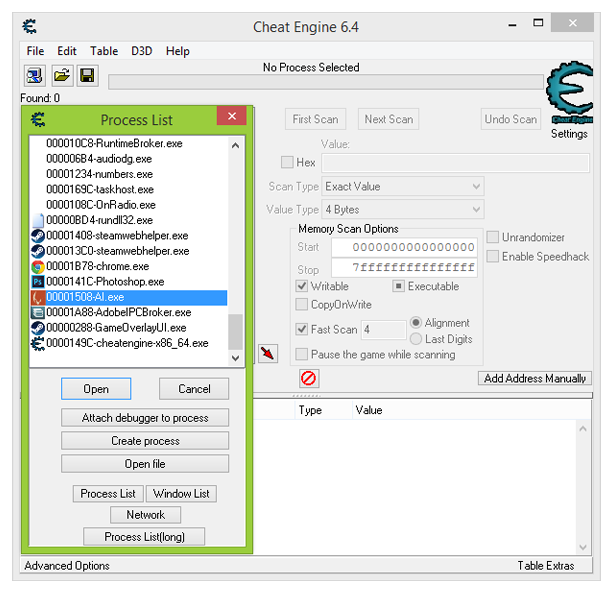Screen dimensions: 613x593
Task: Enable Pause the game while scanning
Action: click(x=302, y=354)
